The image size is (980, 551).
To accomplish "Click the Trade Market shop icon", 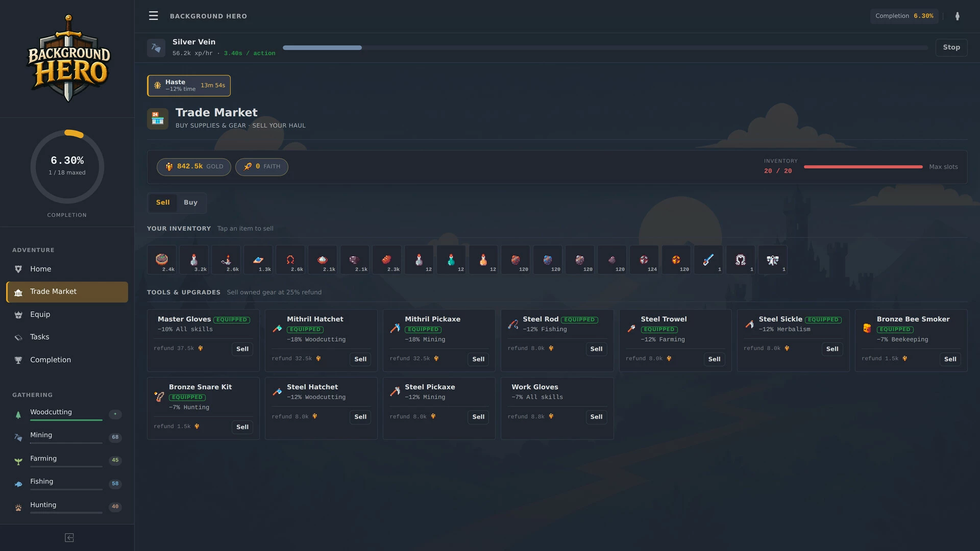I will point(158,118).
